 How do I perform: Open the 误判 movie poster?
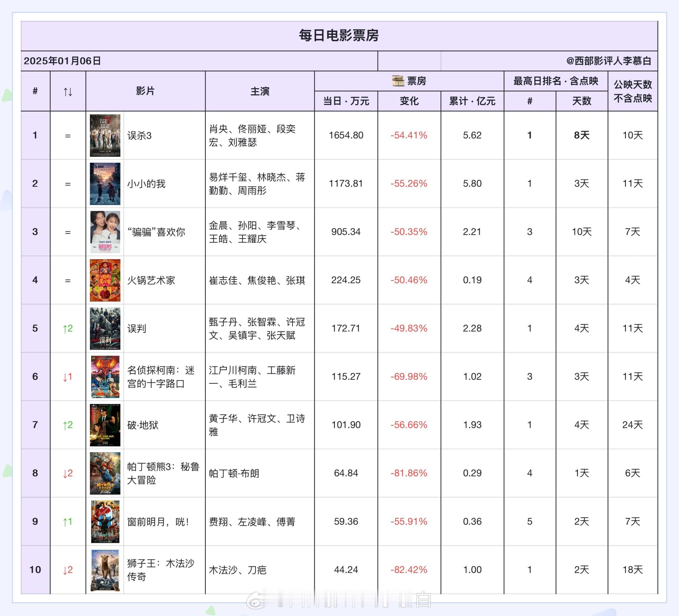105,328
